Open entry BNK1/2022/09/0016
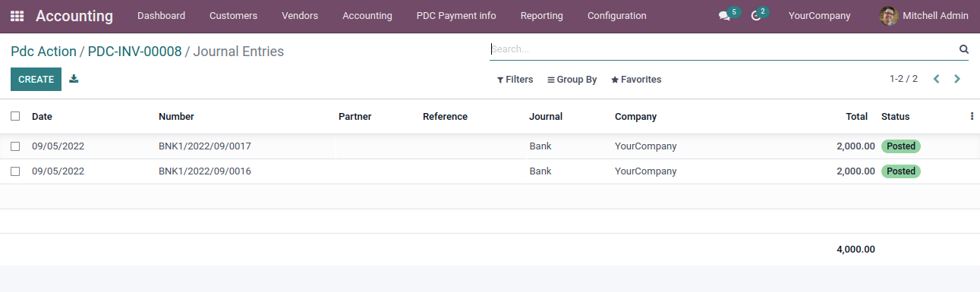 (205, 171)
